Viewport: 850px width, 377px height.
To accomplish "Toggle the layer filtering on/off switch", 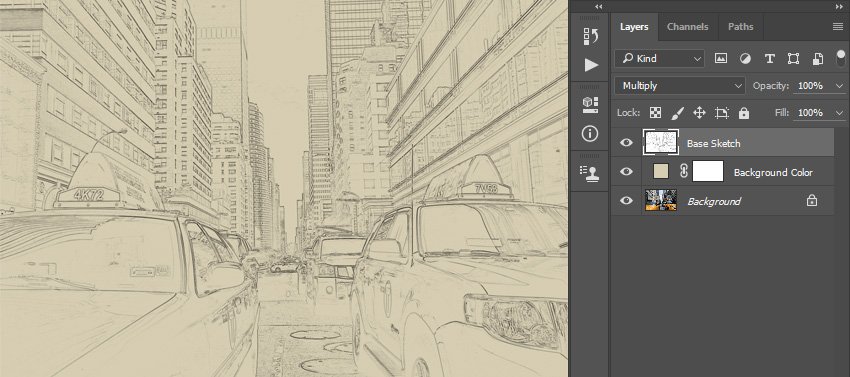I will 841,57.
